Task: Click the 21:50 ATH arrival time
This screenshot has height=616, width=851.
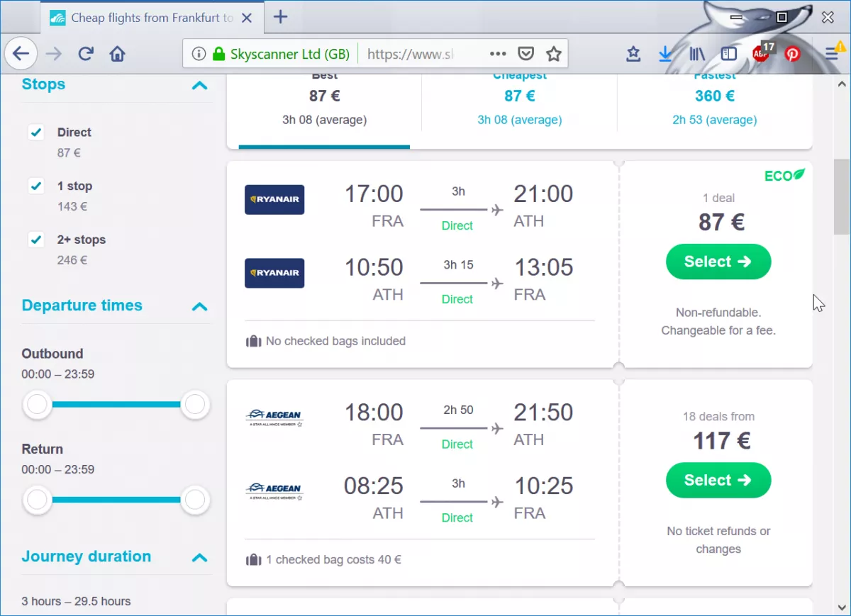Action: 544,412
